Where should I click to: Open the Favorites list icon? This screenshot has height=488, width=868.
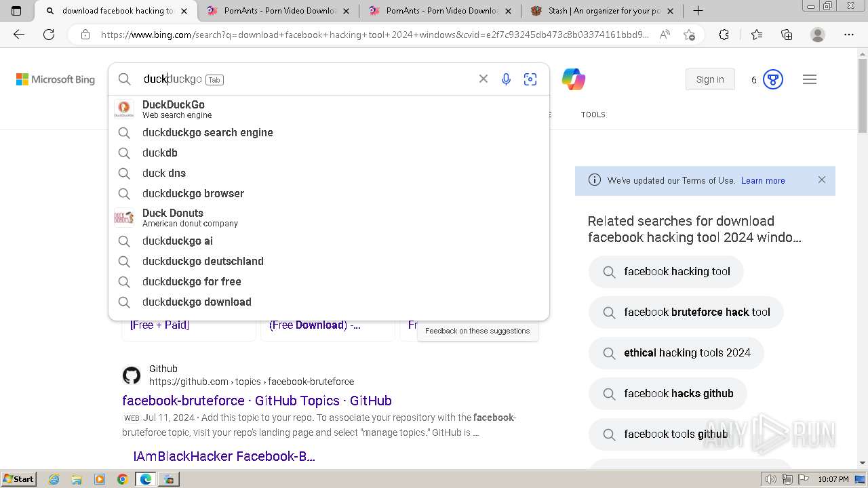757,35
